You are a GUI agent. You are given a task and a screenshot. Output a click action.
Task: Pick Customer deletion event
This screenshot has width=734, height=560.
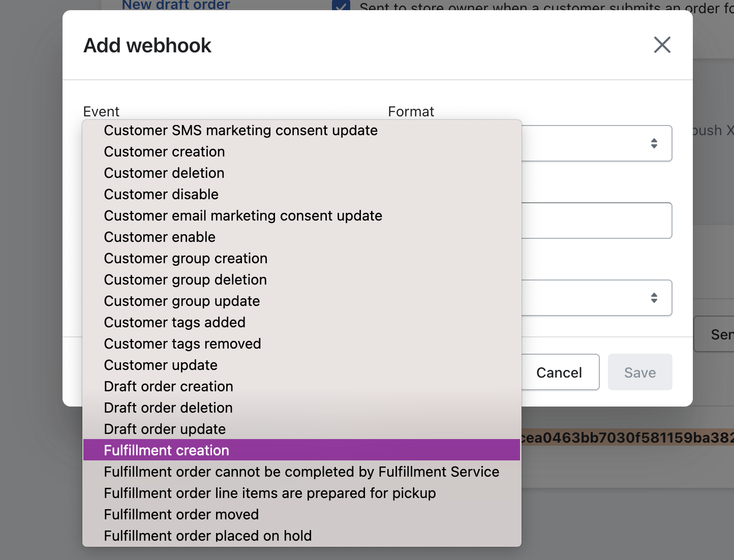[164, 173]
